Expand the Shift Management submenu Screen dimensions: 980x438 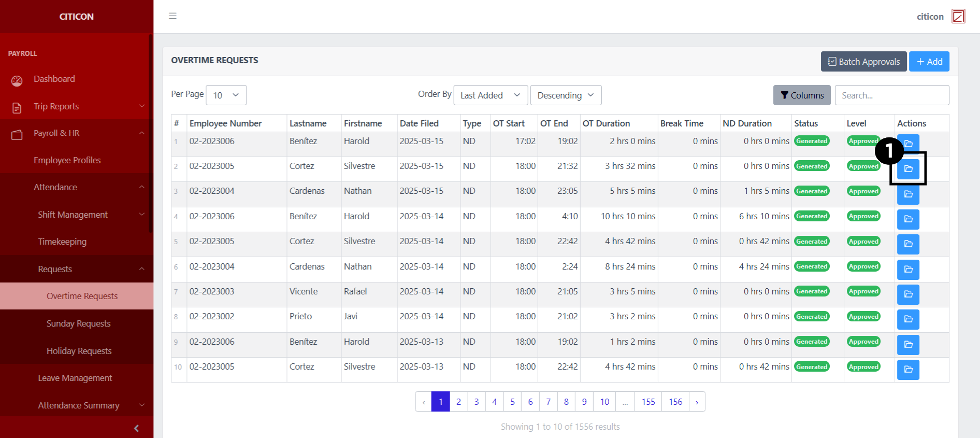[73, 215]
